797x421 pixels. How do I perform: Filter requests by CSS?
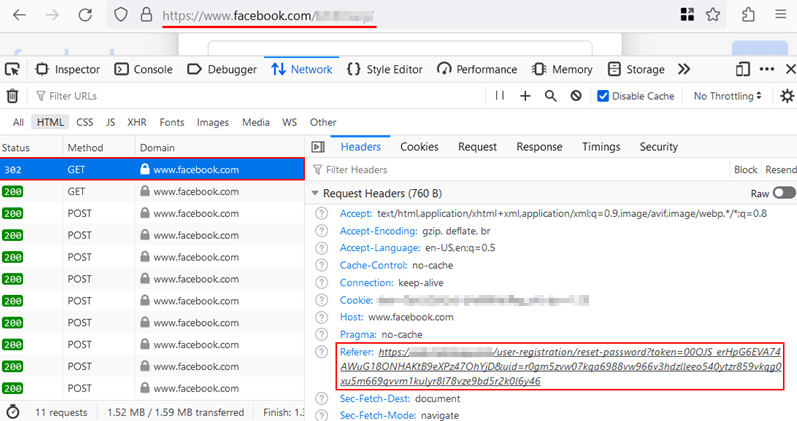(85, 122)
